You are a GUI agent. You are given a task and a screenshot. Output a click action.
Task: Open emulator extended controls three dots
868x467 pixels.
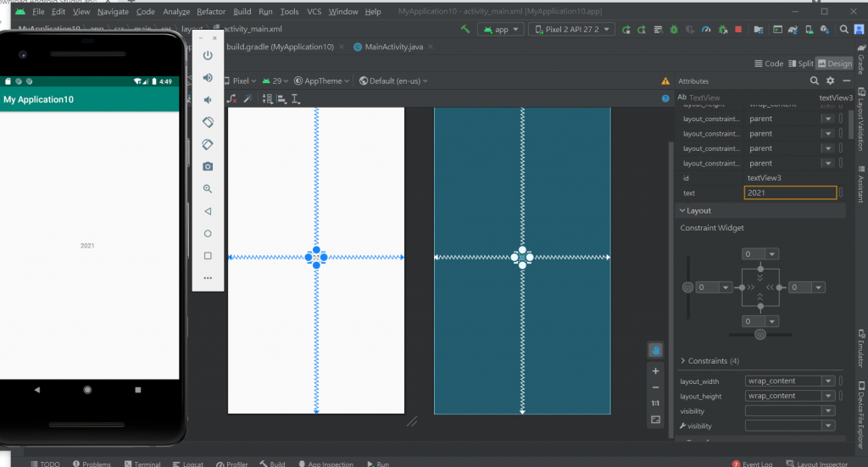[x=208, y=278]
